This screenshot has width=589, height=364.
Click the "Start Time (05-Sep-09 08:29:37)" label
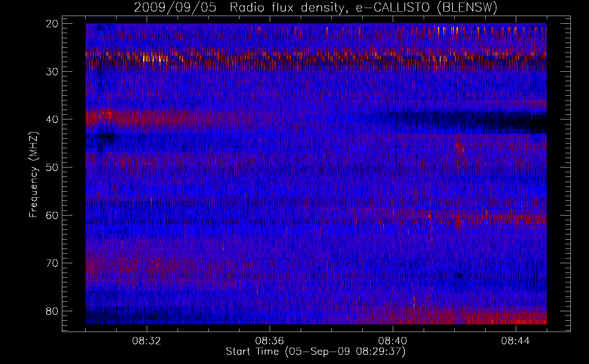click(x=316, y=352)
